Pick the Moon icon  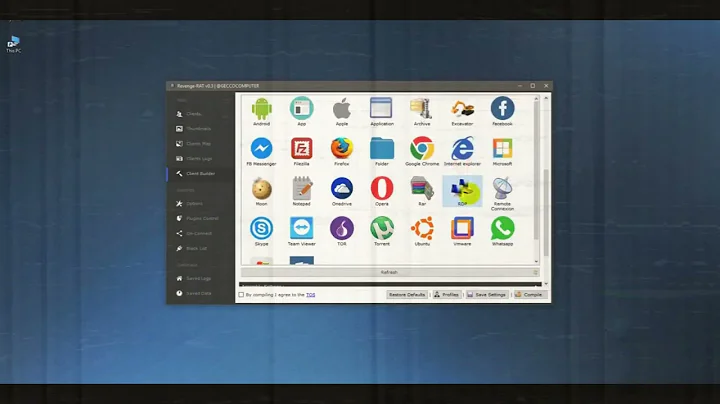coord(261,191)
